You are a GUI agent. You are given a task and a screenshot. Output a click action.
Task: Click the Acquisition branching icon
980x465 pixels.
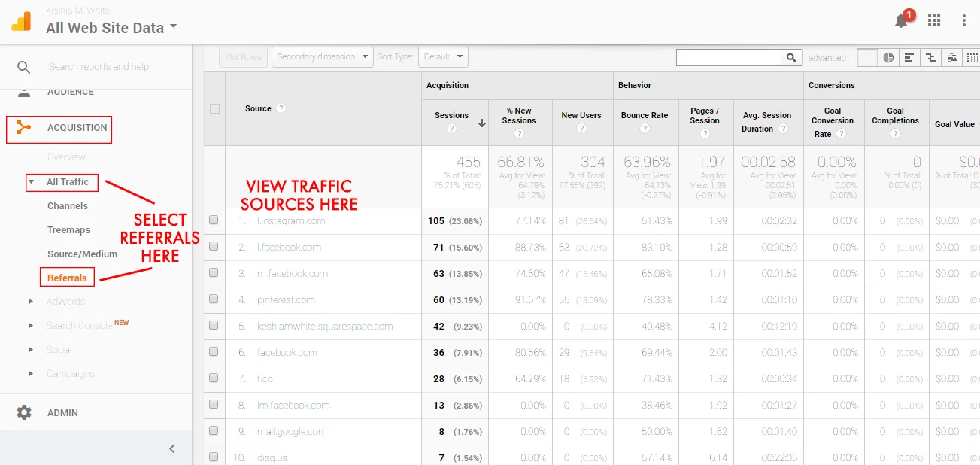pyautogui.click(x=24, y=128)
